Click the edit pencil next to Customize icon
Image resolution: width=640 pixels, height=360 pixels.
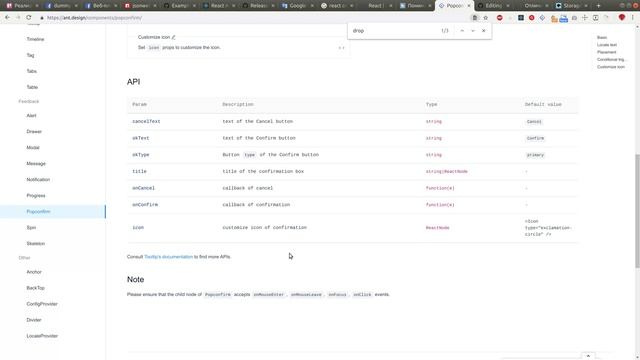pyautogui.click(x=173, y=37)
